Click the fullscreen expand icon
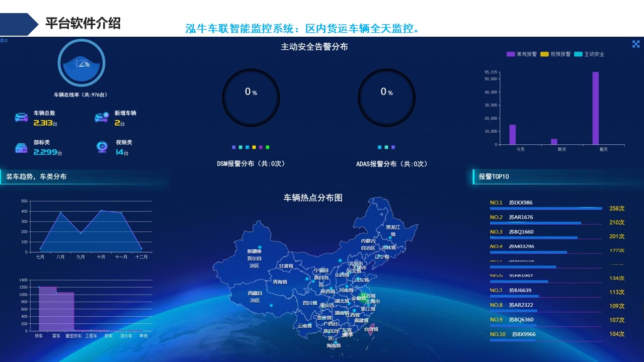Screen dimensions: 644x362 (x=636, y=44)
